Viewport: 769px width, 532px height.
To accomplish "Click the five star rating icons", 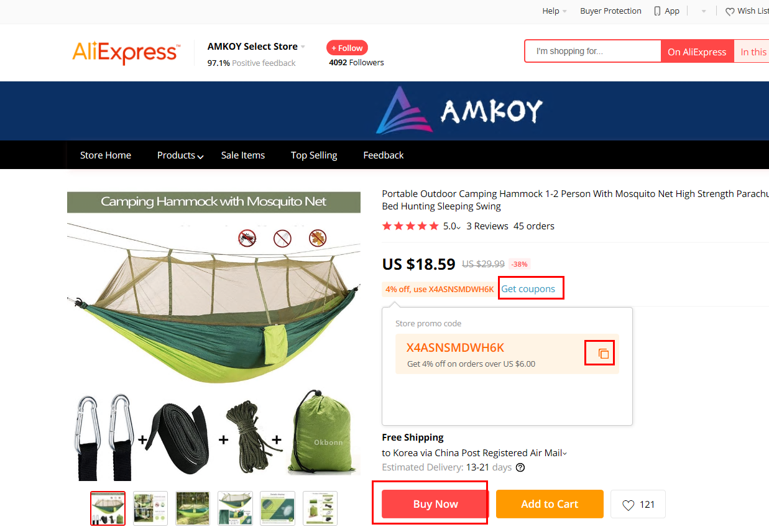I will [410, 226].
